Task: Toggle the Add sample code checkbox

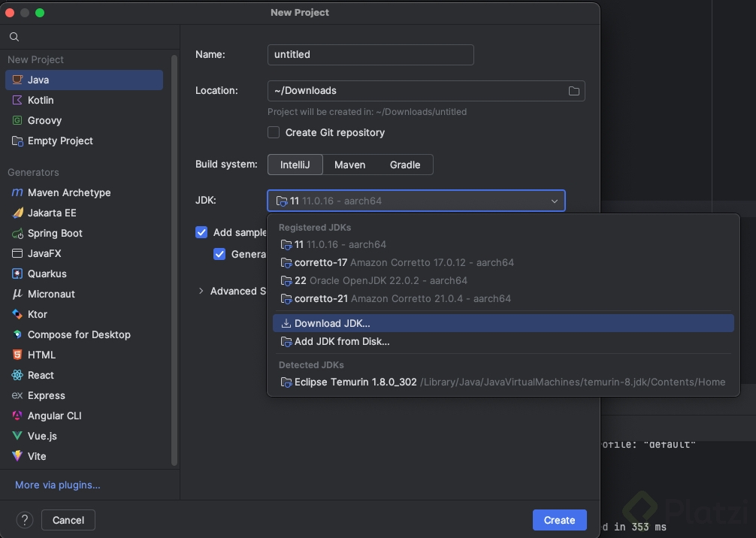Action: click(x=201, y=233)
